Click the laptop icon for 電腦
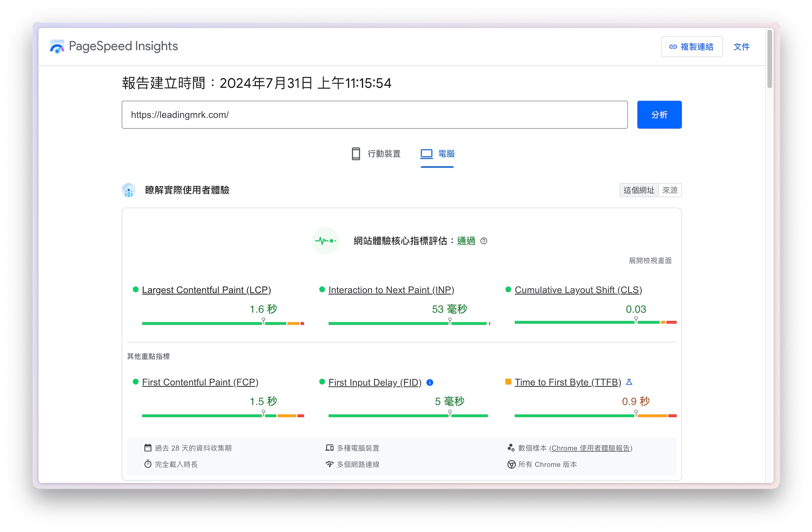Screen dimensions: 812x532 point(427,154)
